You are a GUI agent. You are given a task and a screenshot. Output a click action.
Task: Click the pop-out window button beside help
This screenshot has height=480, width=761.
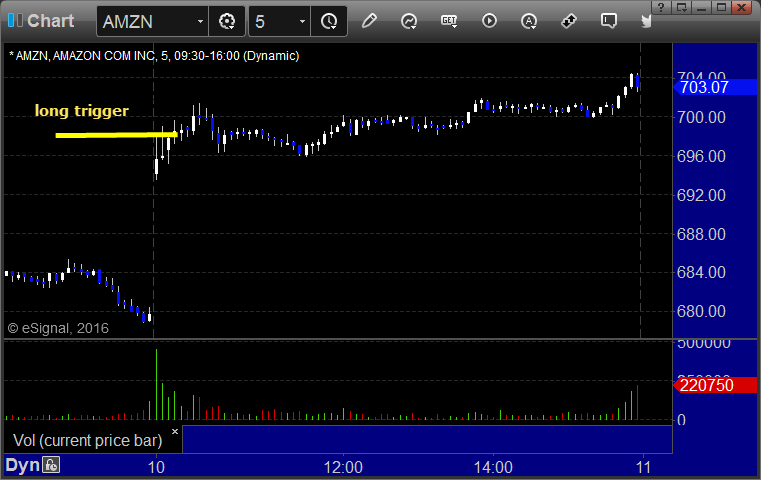coord(681,7)
